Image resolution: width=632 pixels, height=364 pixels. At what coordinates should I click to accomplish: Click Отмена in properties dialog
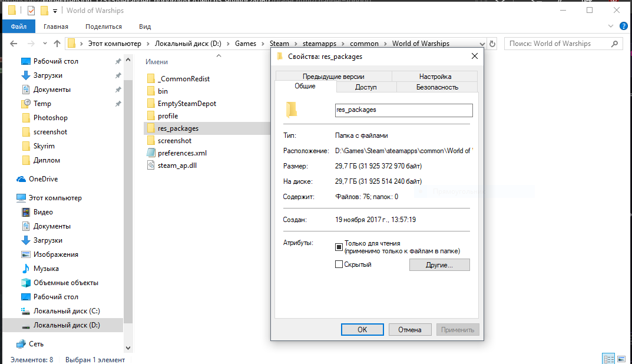[x=410, y=330]
